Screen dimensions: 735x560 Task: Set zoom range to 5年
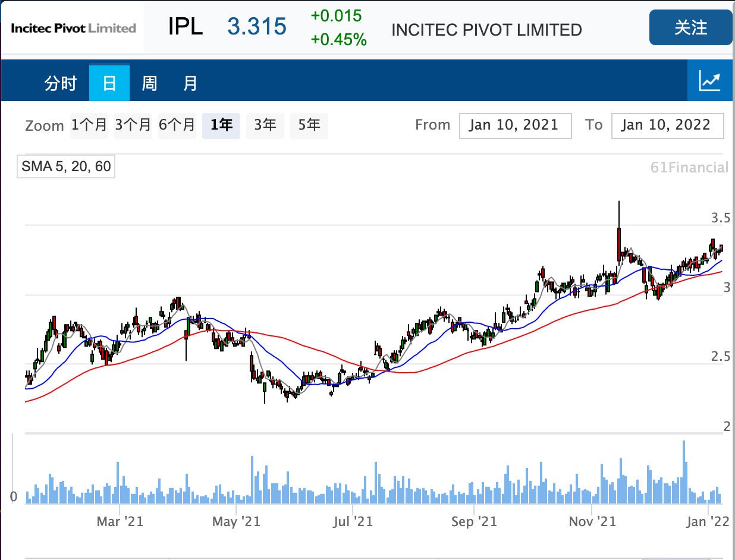point(309,125)
